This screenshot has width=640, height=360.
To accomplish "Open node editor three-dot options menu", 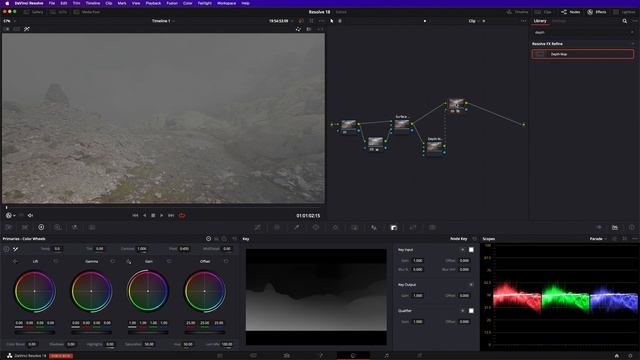I will pyautogui.click(x=523, y=21).
